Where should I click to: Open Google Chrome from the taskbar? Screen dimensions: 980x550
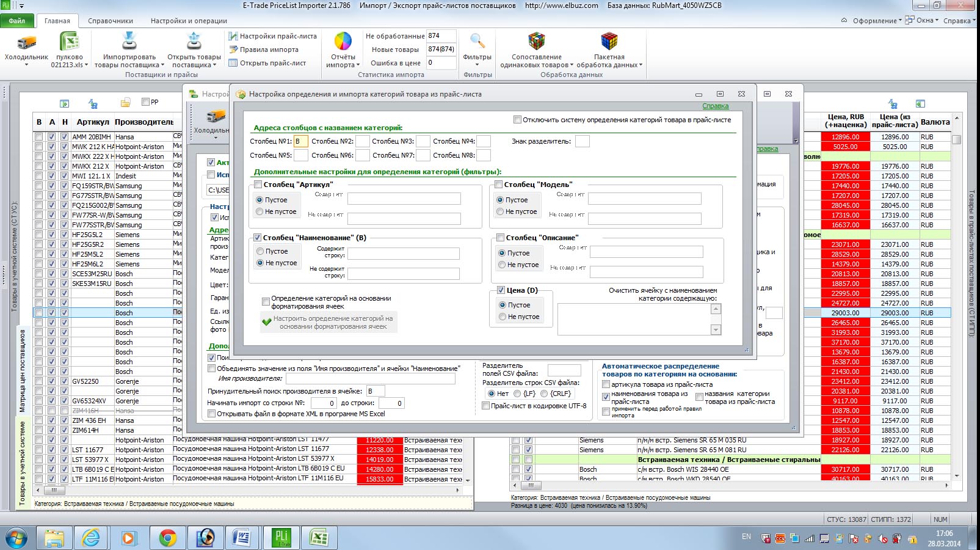[167, 538]
